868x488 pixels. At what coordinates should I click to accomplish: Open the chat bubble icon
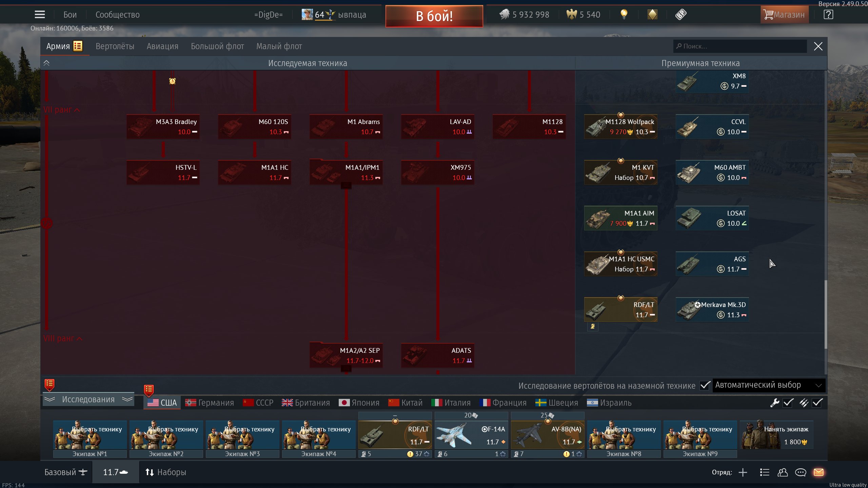tap(801, 472)
